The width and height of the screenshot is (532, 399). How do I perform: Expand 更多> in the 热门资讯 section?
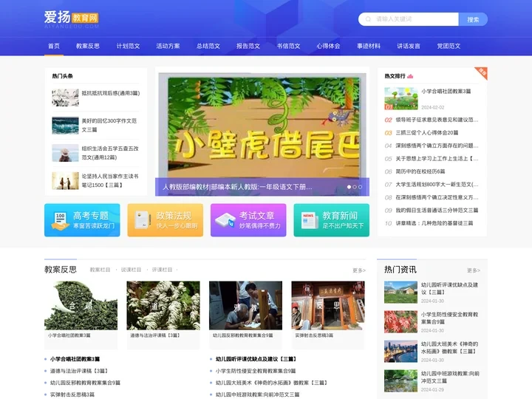point(473,270)
